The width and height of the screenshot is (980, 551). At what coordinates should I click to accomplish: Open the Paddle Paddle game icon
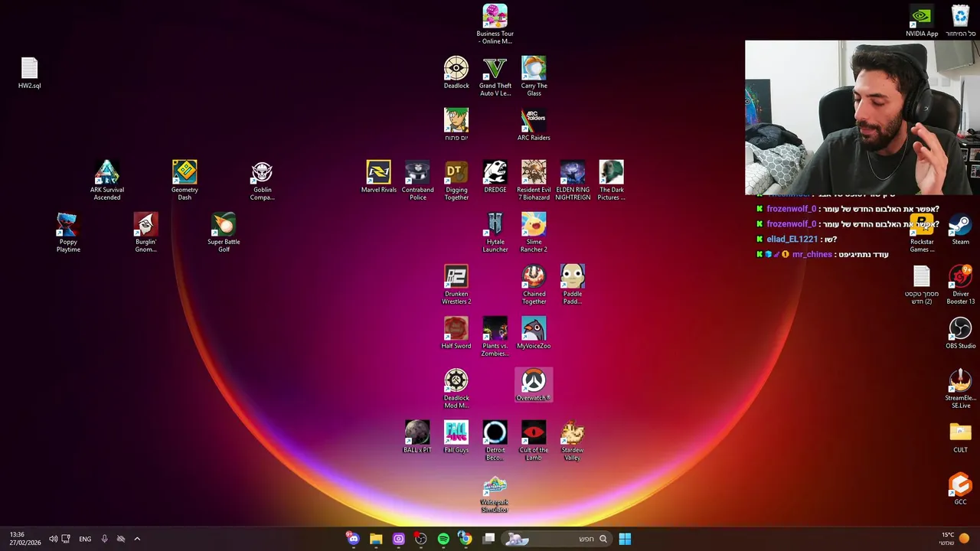click(573, 284)
